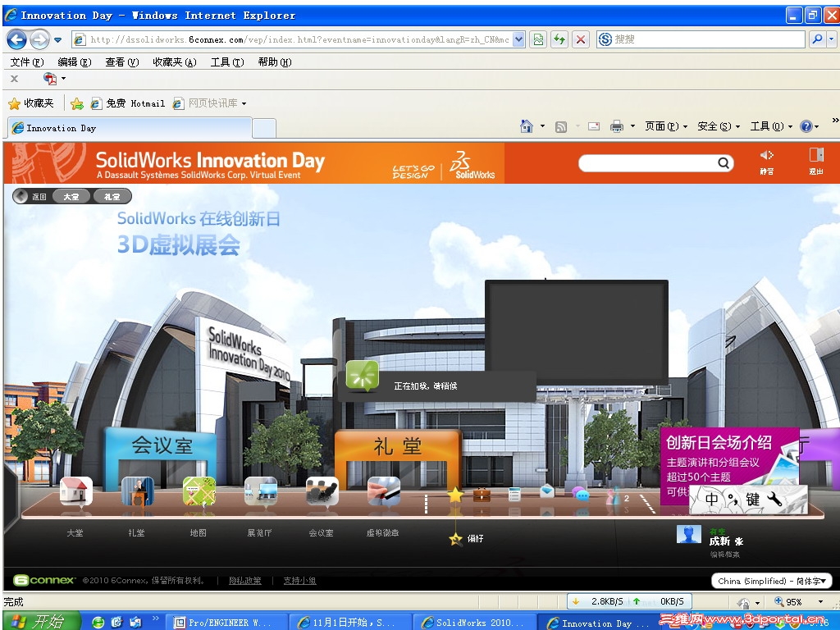
Task: Mute sound with the 静音 speaker icon
Action: (x=767, y=155)
